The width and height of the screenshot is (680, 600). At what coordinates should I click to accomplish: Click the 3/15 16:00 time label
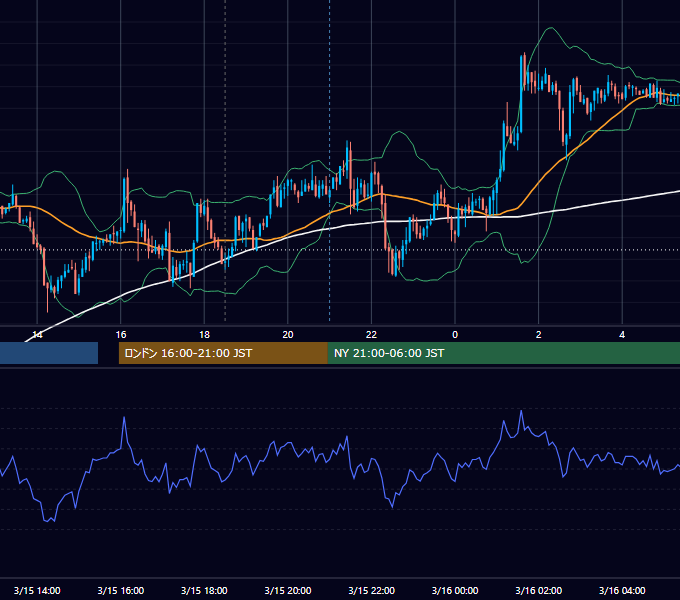click(121, 590)
